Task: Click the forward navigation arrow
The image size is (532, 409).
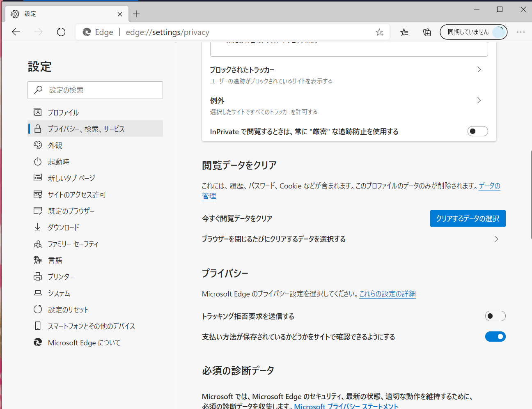Action: click(39, 32)
